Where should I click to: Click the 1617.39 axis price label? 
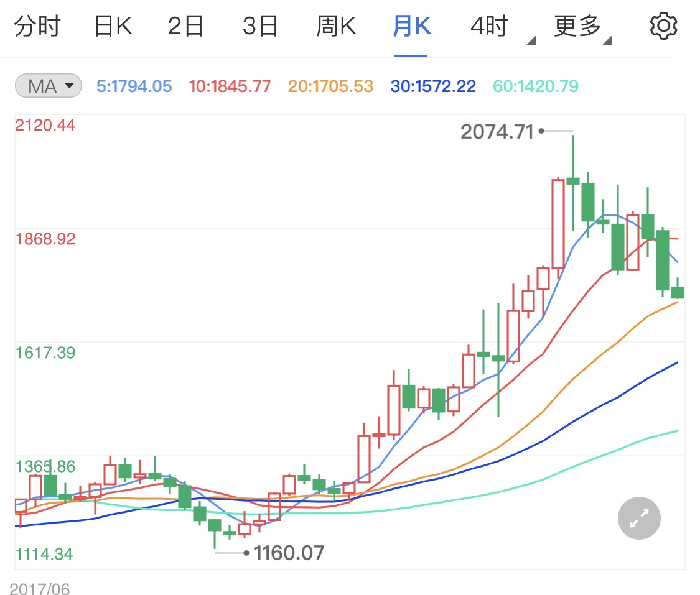(45, 353)
